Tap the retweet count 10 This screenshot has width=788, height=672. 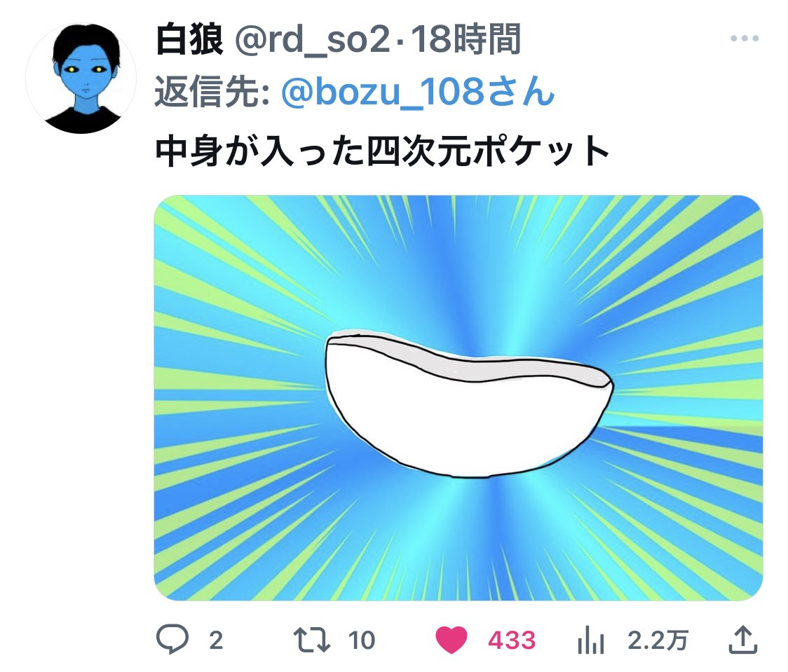(362, 640)
